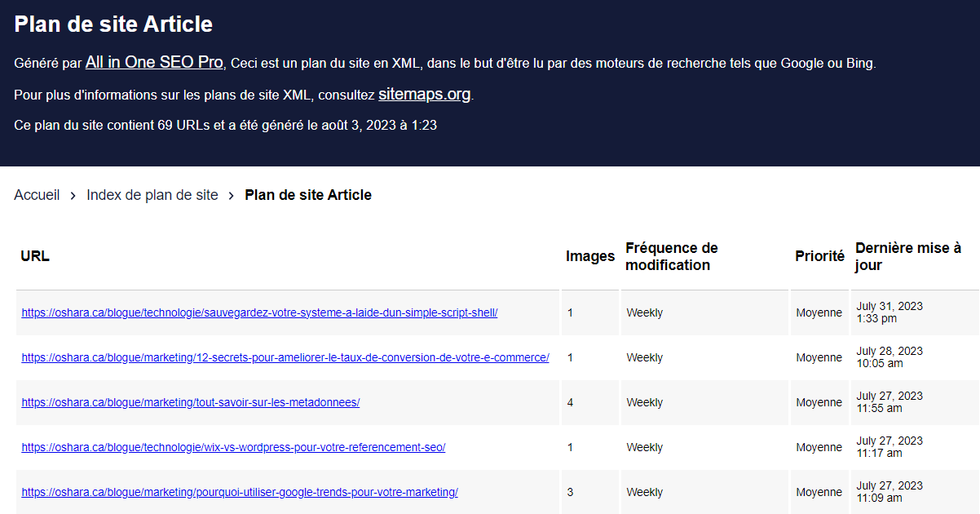The width and height of the screenshot is (980, 514).
Task: Click the Priorité column header
Action: click(x=819, y=255)
